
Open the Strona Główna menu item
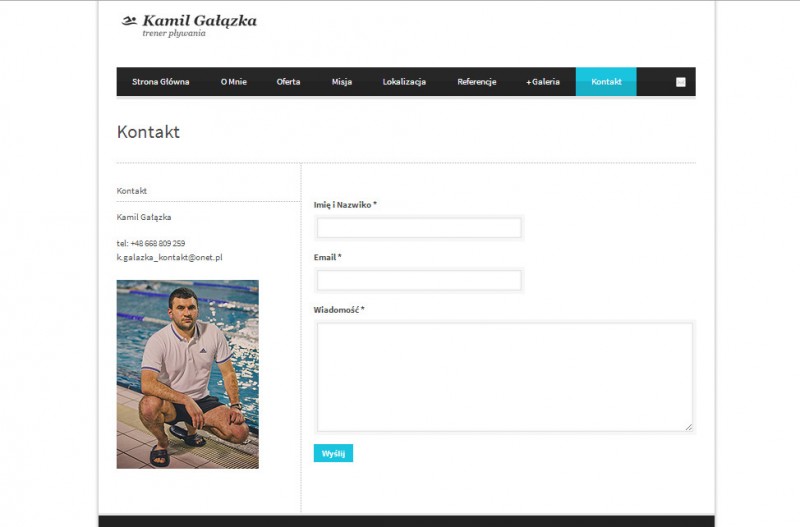pos(160,82)
